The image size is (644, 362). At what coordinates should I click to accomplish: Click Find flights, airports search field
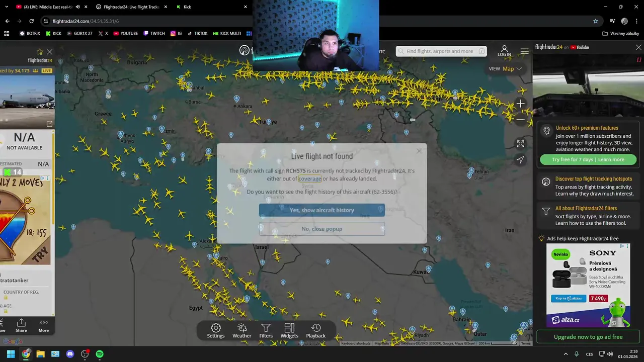pyautogui.click(x=441, y=51)
